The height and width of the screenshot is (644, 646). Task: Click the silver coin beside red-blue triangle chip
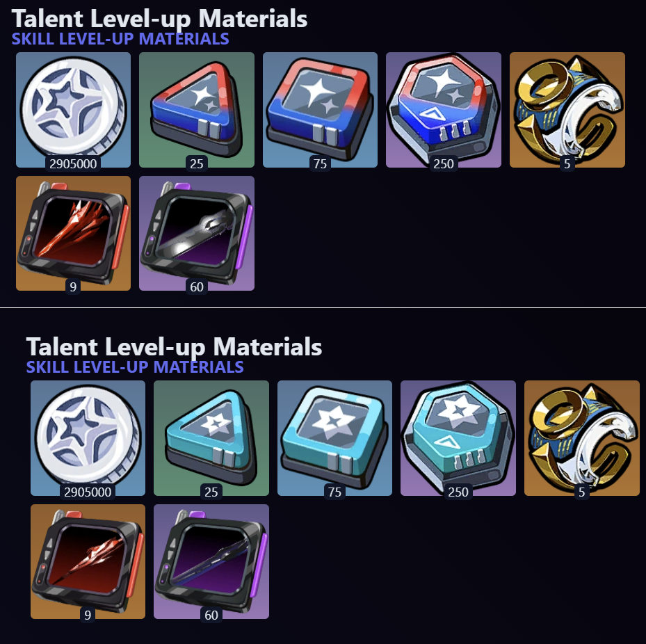73,110
